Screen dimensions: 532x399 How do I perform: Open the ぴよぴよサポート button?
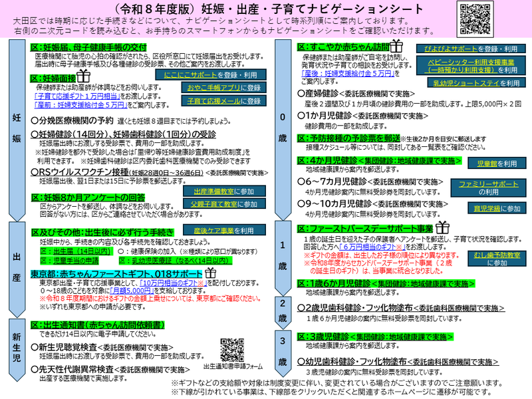tap(467, 49)
